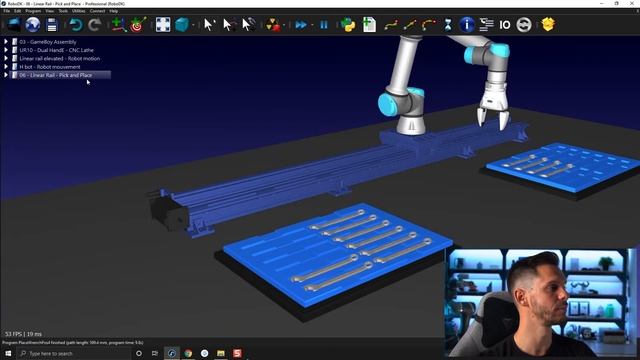Add a program call instruction
The width and height of the screenshot is (640, 360).
click(486, 25)
